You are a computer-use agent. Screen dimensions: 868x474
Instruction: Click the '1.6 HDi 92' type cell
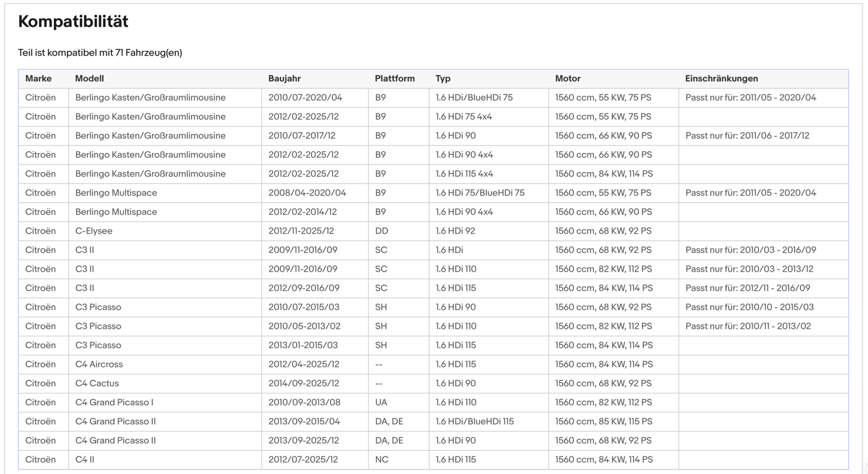point(455,231)
